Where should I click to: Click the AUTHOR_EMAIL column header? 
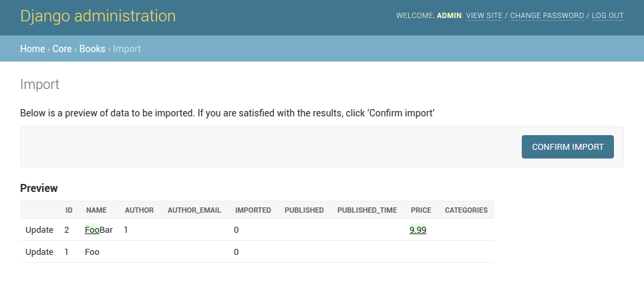[194, 210]
